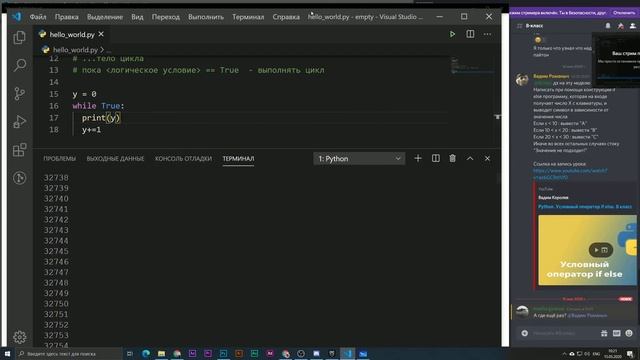Open the Вид menu
This screenshot has height=360, width=640.
click(x=137, y=17)
